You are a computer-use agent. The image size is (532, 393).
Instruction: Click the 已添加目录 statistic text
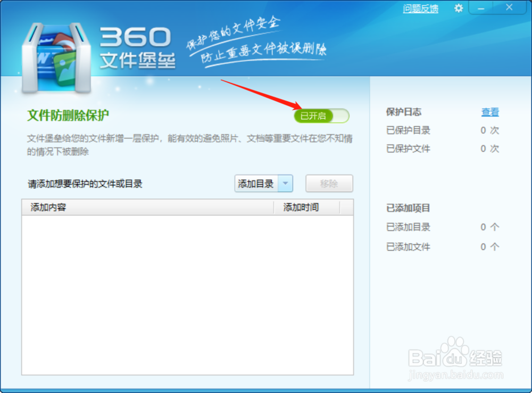408,227
